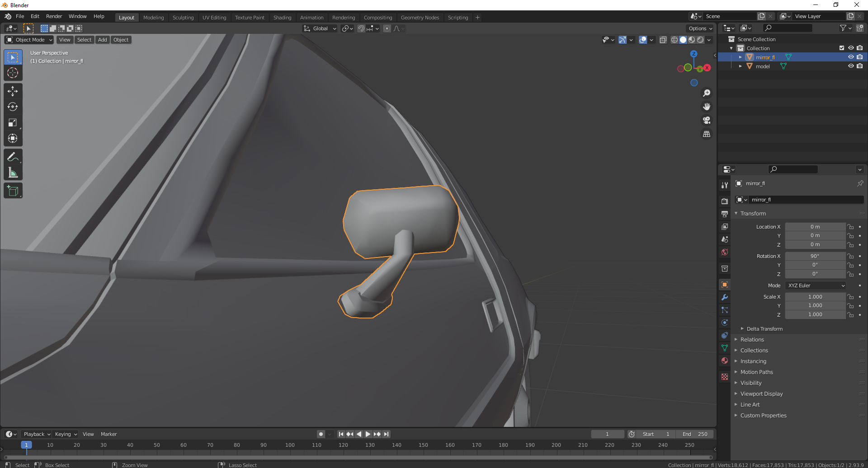This screenshot has height=468, width=868.
Task: Hide mirror_fl in viewport via eye icon
Action: pos(850,57)
